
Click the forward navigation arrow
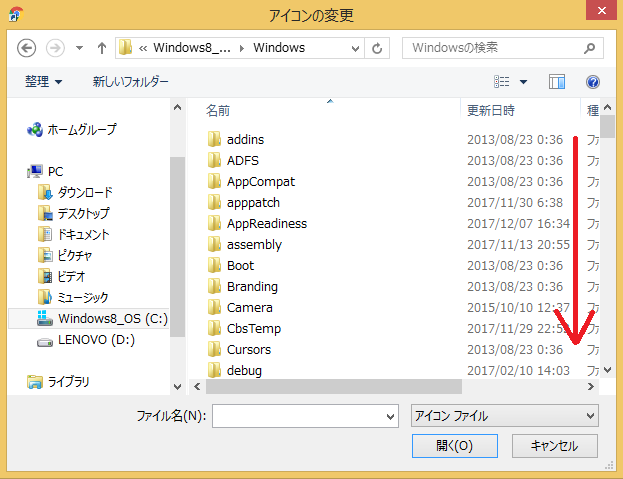pyautogui.click(x=55, y=48)
